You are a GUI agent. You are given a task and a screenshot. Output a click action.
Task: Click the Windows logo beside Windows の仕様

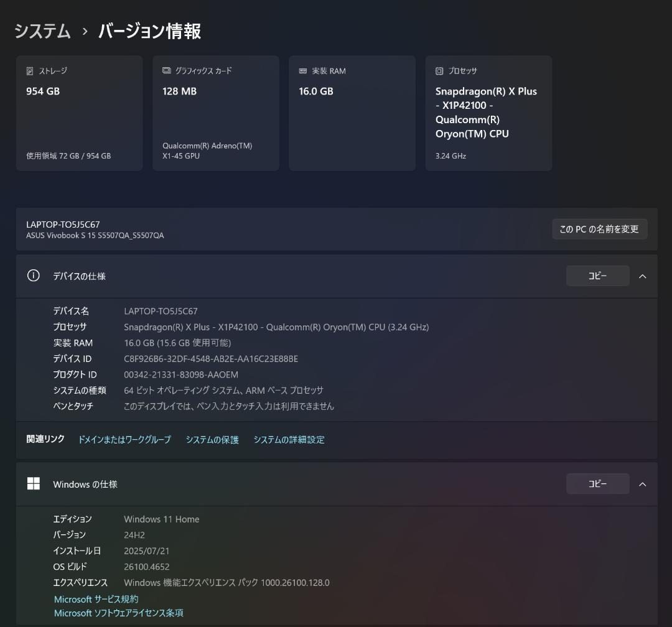click(x=33, y=484)
